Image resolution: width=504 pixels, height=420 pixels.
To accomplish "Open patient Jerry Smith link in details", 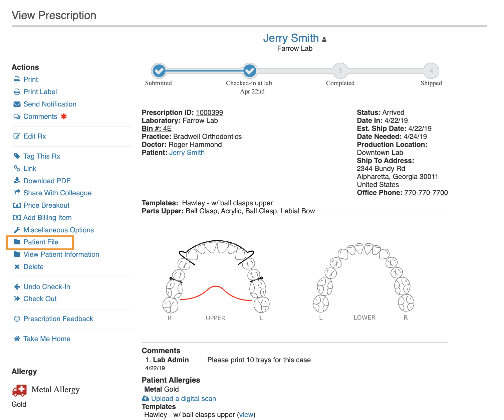I will click(187, 153).
